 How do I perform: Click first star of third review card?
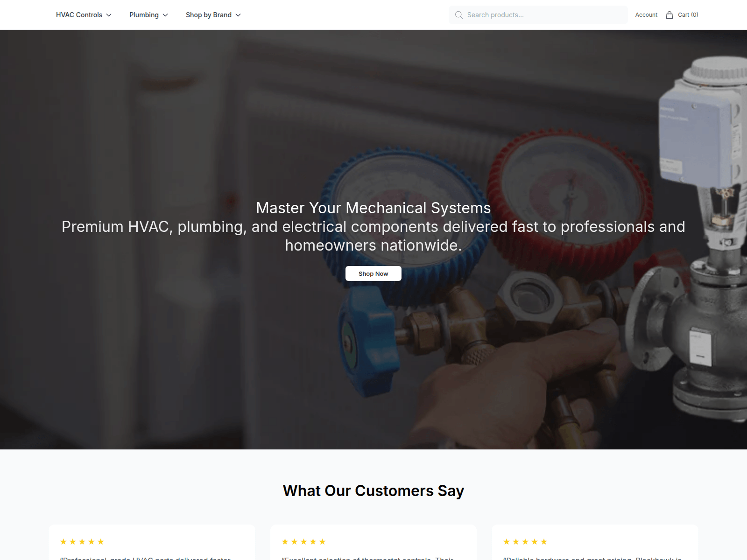click(x=507, y=542)
